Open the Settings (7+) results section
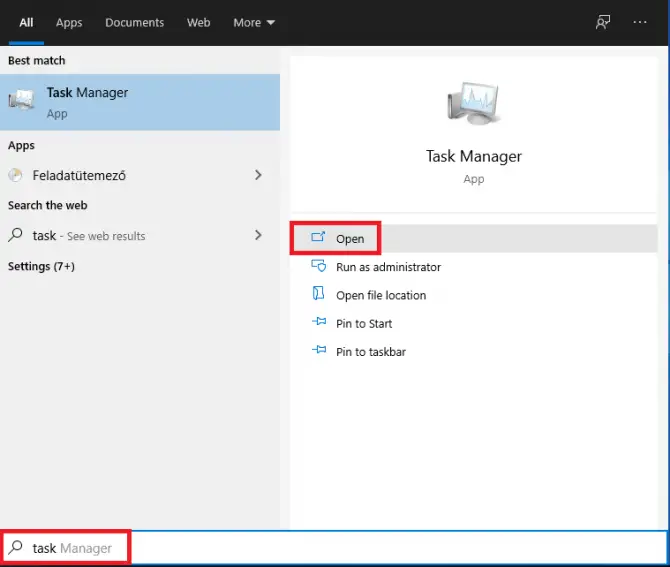 41,266
